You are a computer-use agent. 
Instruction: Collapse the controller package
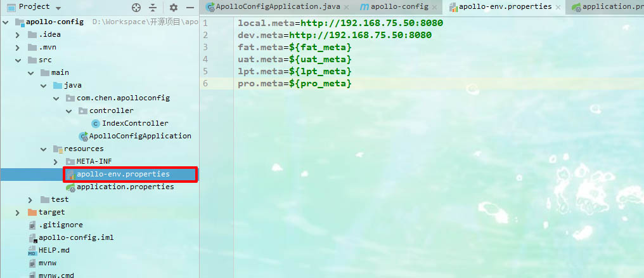68,112
